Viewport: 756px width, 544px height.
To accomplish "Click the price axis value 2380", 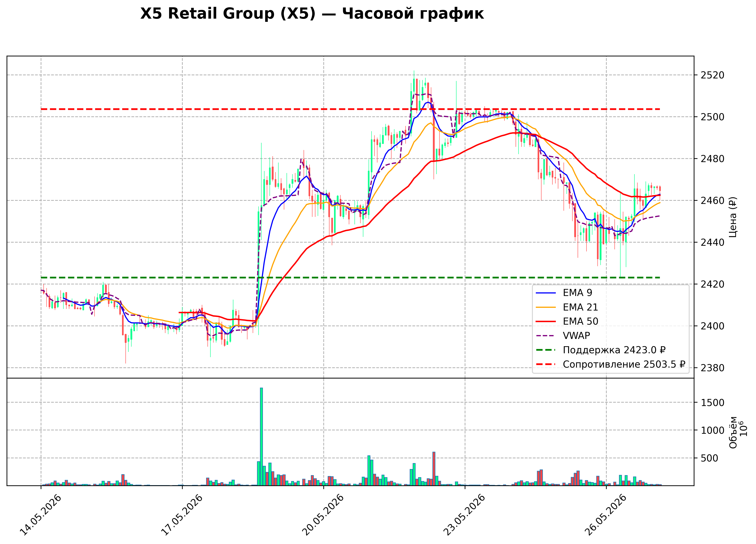I will pyautogui.click(x=713, y=368).
